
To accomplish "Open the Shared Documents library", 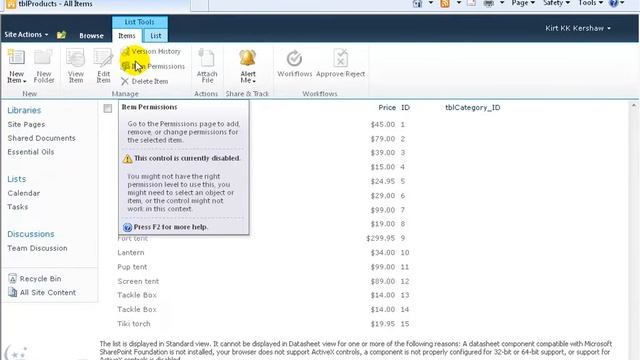I will pyautogui.click(x=41, y=138).
